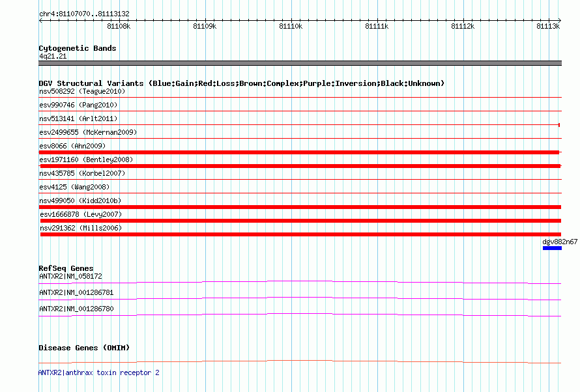Open the nsv513141 (Arlt2011) variant

point(78,119)
